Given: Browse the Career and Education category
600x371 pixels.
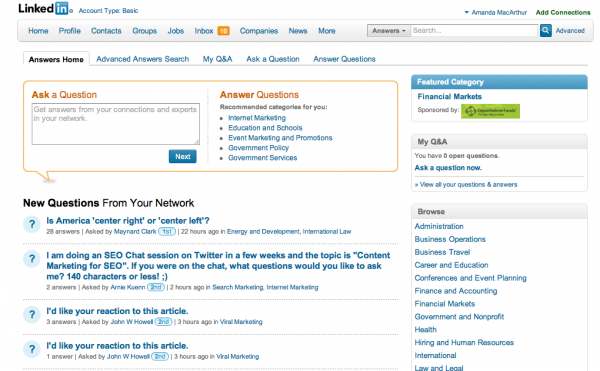Looking at the screenshot, I should click(451, 265).
